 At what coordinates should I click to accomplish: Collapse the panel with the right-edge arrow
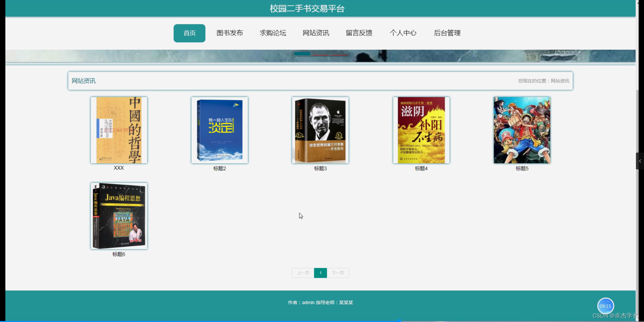640,161
